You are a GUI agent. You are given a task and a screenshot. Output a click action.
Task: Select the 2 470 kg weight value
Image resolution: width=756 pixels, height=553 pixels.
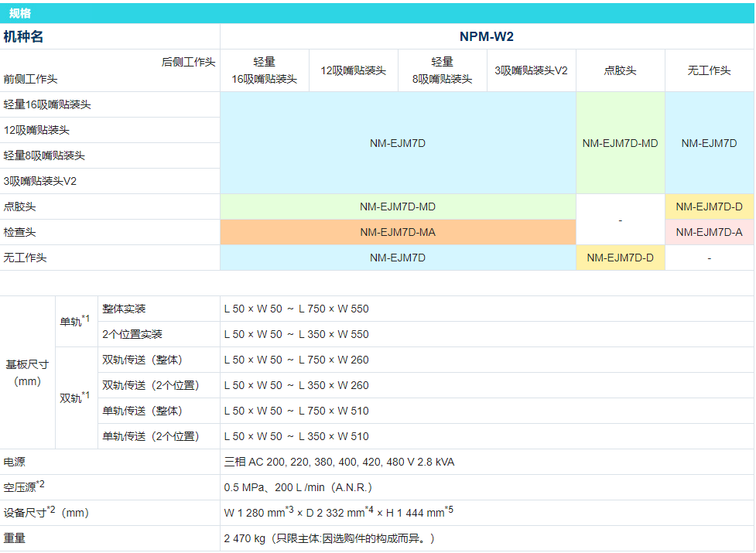coord(330,538)
